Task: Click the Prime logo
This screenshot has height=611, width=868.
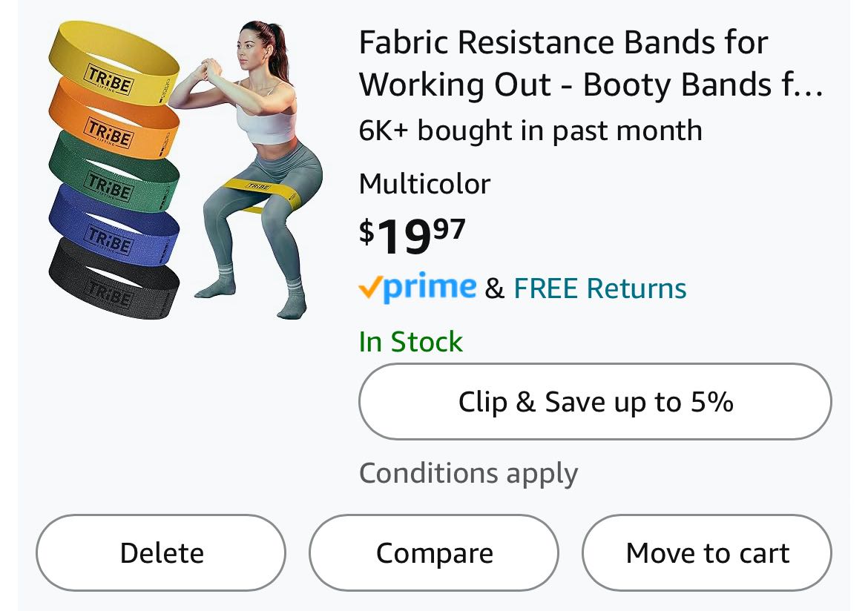Action: 417,287
